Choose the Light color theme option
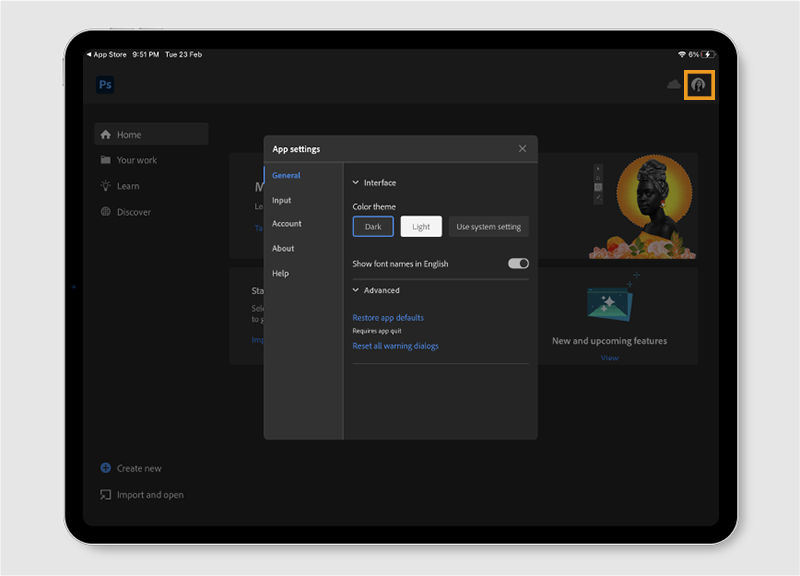800x576 pixels. pyautogui.click(x=421, y=226)
